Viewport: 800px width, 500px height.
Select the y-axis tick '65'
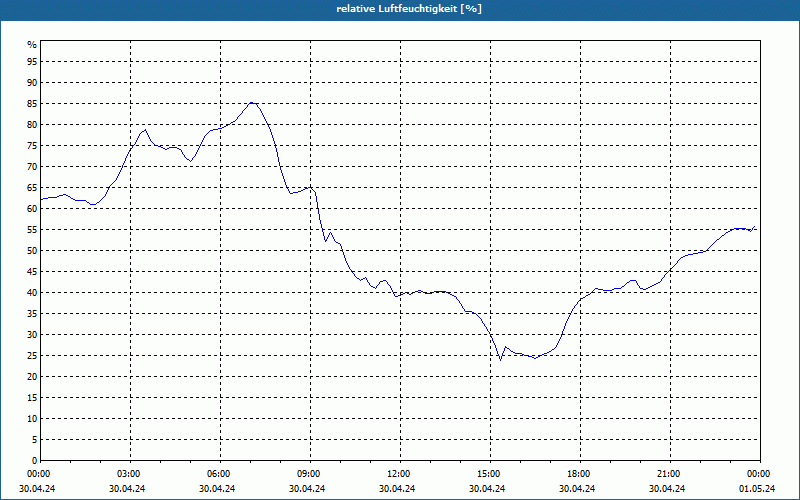click(32, 188)
